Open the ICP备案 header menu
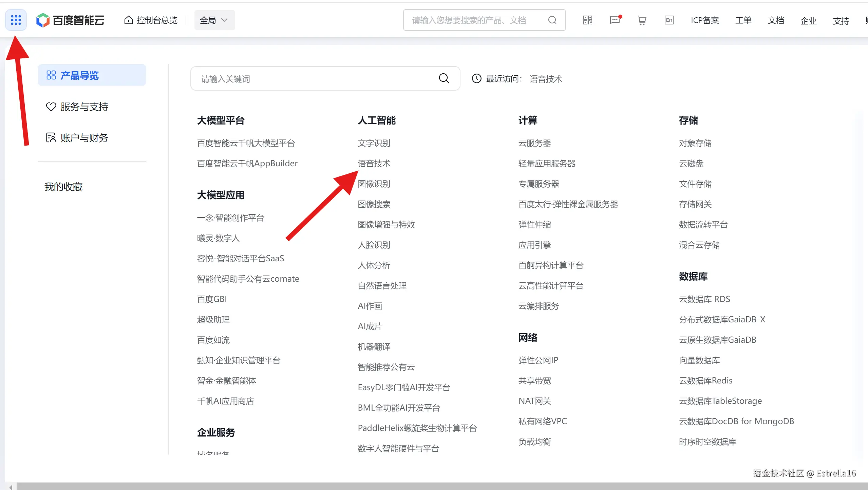 point(704,20)
